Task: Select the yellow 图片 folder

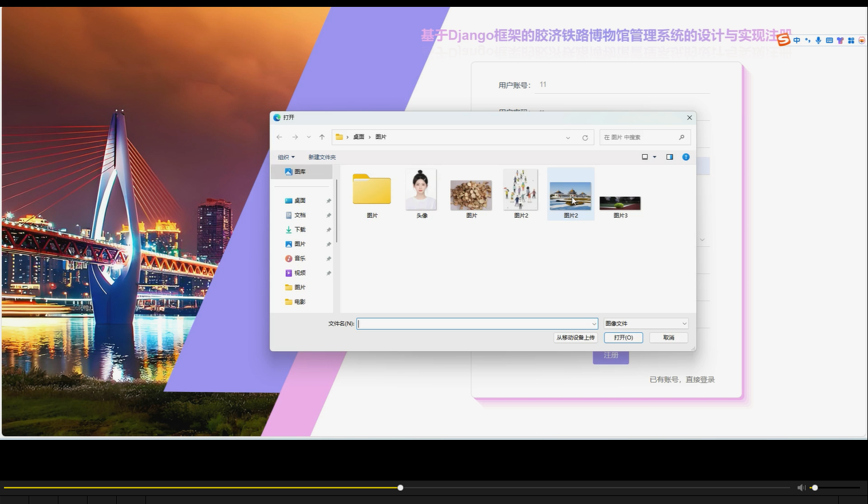Action: pos(372,194)
